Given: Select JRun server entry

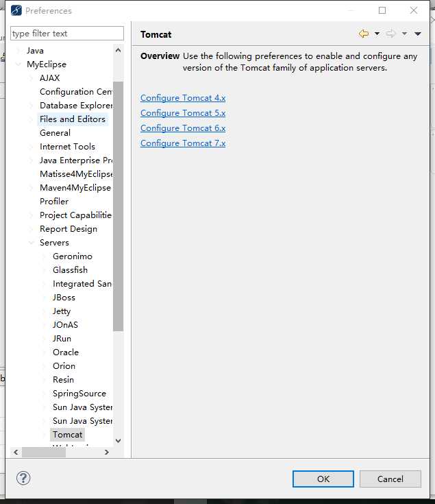Looking at the screenshot, I should click(x=62, y=339).
